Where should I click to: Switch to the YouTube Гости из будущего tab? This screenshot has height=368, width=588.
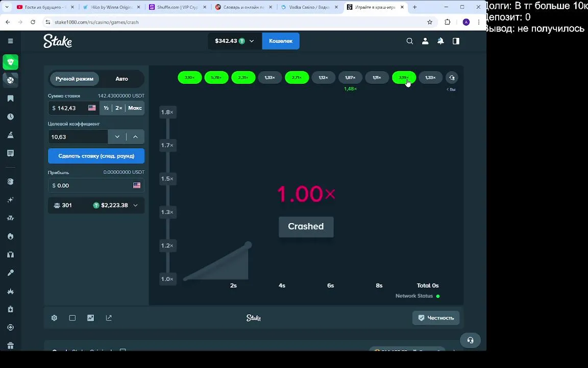click(x=45, y=7)
